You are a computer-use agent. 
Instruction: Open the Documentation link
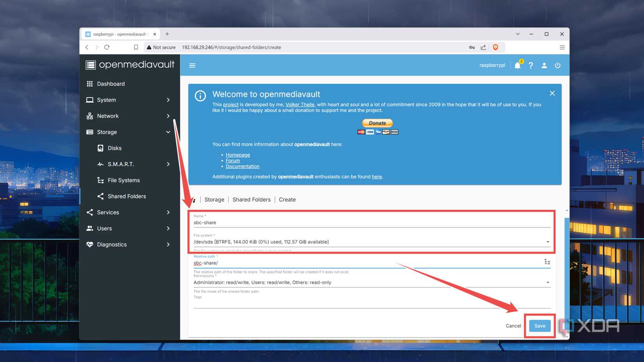[242, 166]
